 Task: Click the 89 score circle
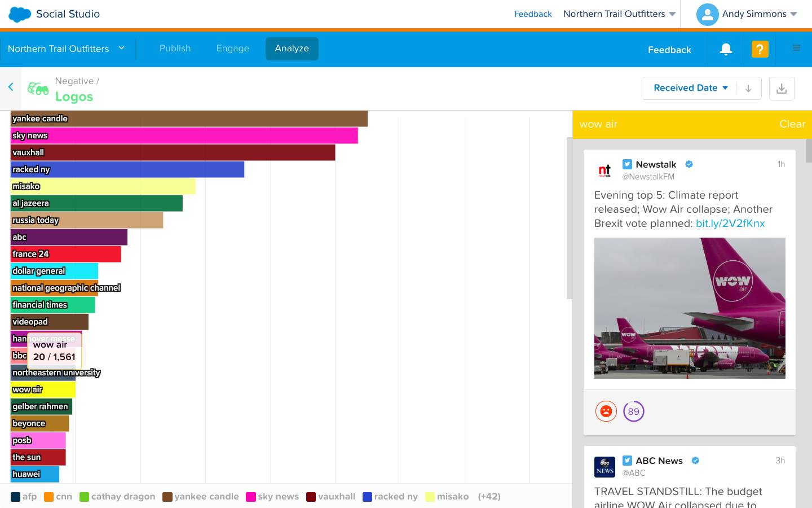coord(634,411)
